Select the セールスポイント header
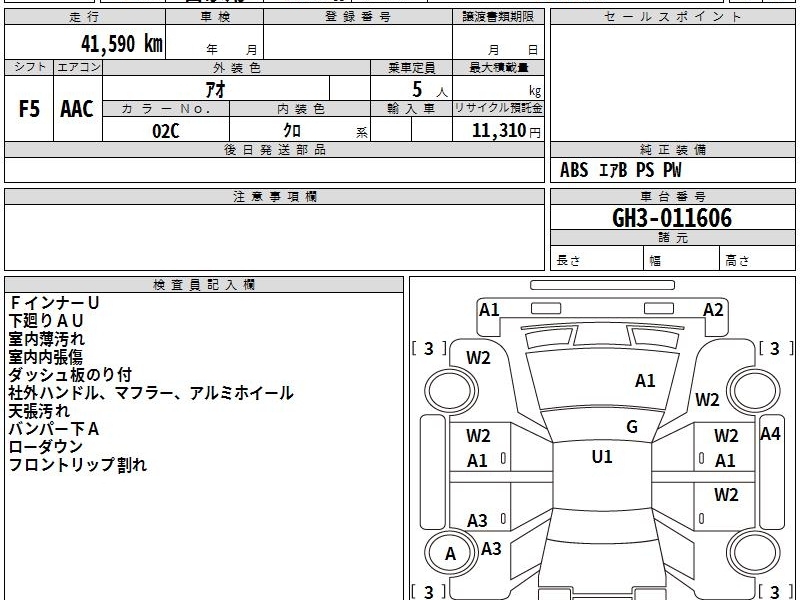This screenshot has height=600, width=800. point(672,17)
